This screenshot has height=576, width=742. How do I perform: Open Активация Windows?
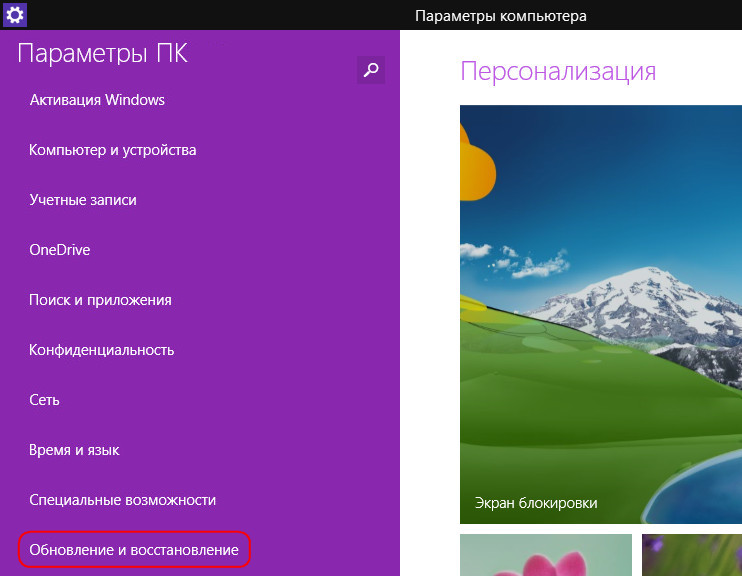click(x=97, y=100)
